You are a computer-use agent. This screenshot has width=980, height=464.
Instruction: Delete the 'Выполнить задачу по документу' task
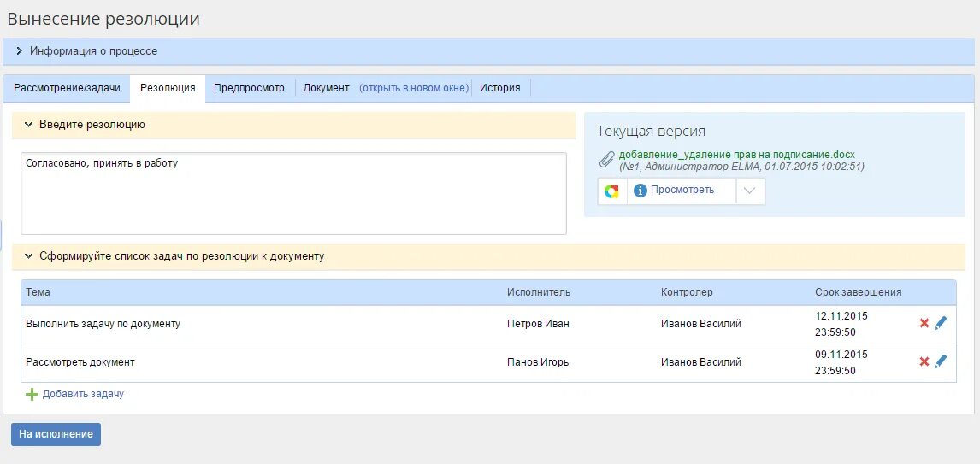tap(924, 323)
